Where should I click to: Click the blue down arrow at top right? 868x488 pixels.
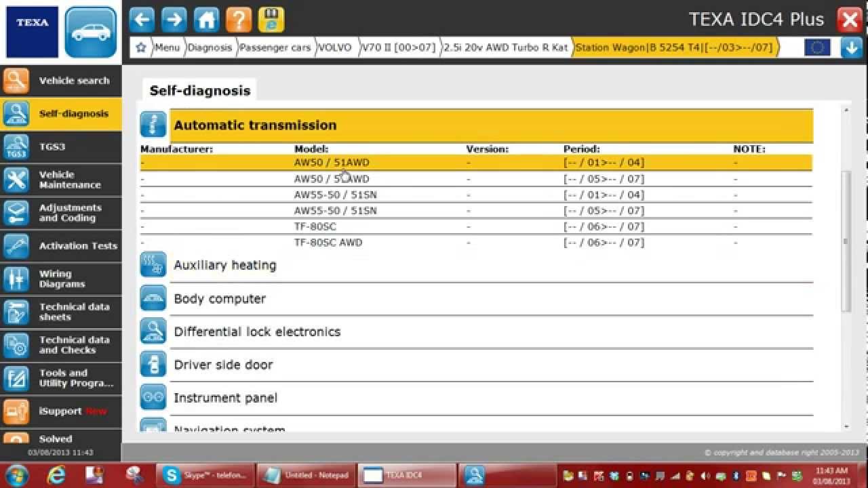pyautogui.click(x=850, y=47)
